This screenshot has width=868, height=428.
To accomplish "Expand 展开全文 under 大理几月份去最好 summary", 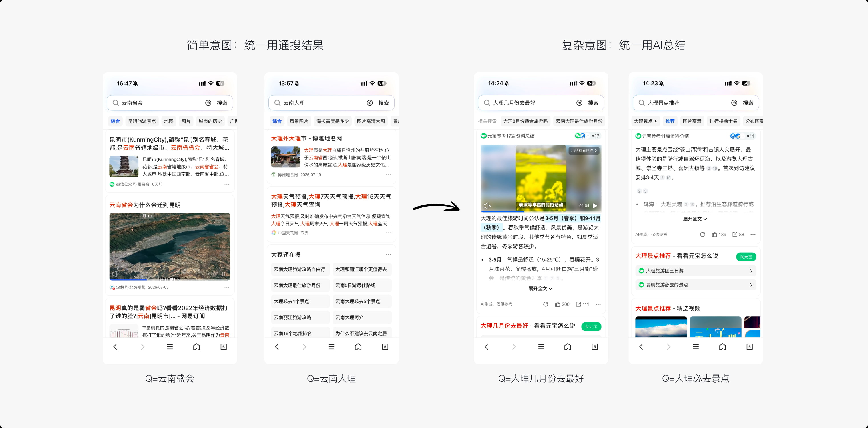I will (x=540, y=288).
